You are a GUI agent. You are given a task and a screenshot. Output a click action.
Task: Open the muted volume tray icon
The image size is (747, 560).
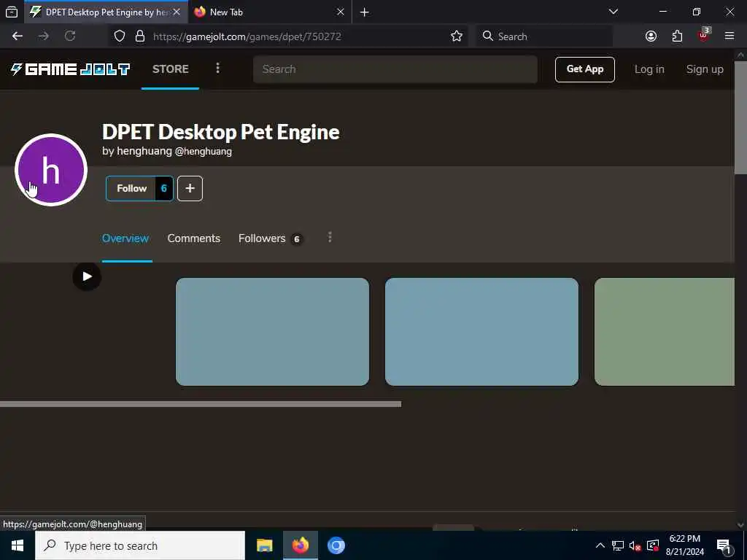pyautogui.click(x=635, y=545)
